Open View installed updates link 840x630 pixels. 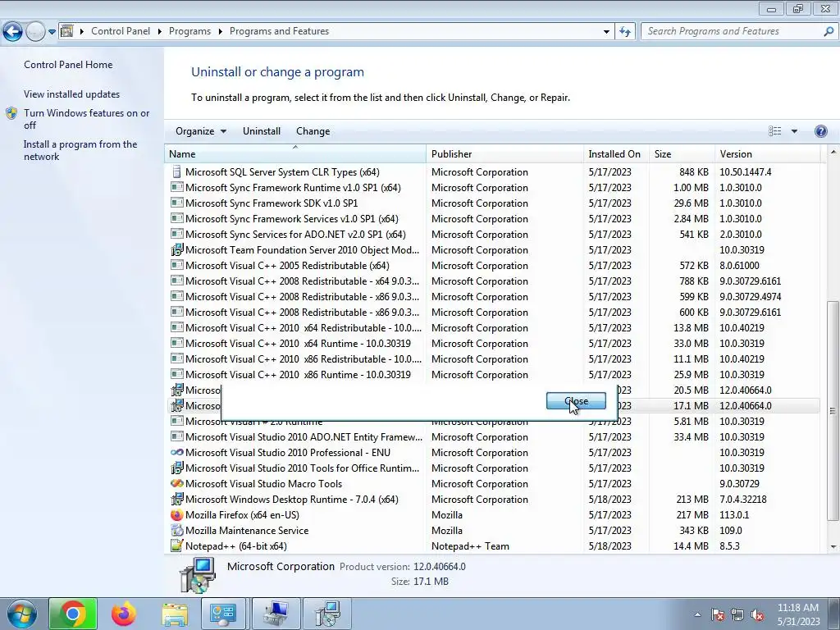72,94
